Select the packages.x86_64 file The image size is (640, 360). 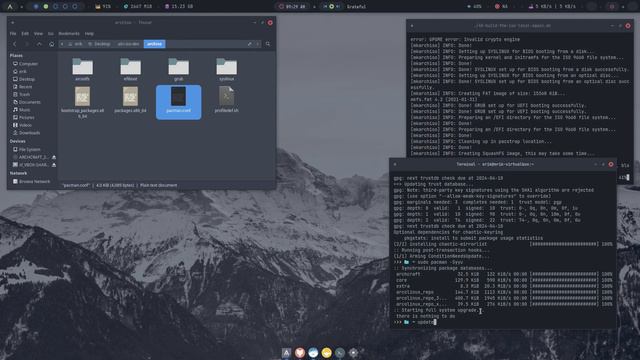click(x=131, y=100)
